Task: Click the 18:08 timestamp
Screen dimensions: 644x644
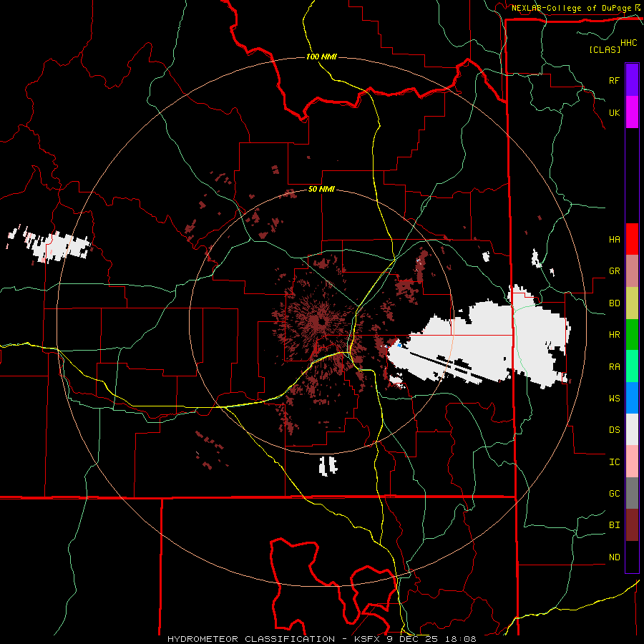Action: click(x=461, y=639)
